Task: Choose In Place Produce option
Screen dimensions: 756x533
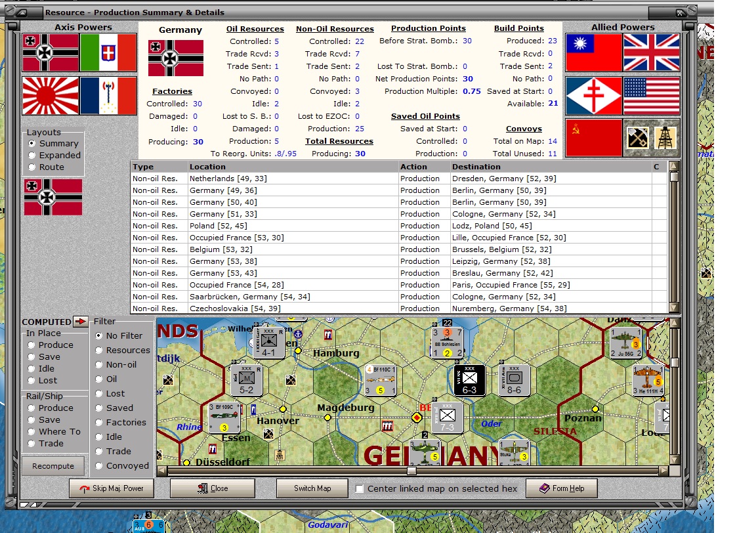Action: pyautogui.click(x=31, y=345)
